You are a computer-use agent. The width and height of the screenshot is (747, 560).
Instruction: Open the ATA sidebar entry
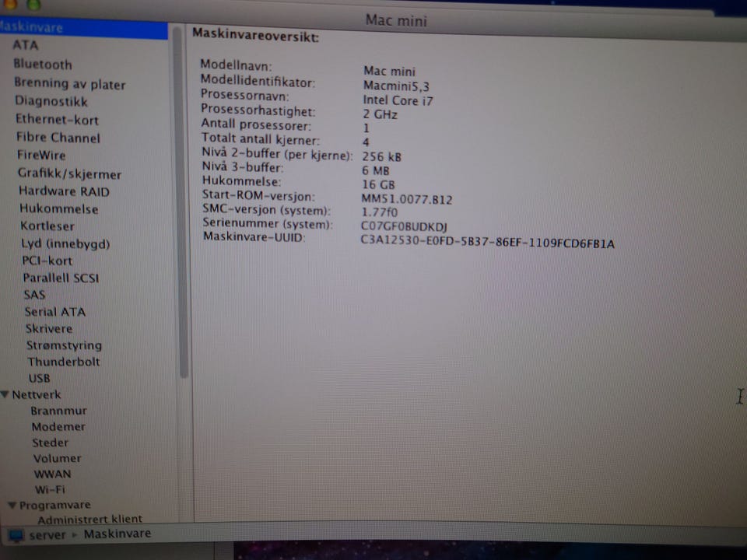pyautogui.click(x=25, y=45)
